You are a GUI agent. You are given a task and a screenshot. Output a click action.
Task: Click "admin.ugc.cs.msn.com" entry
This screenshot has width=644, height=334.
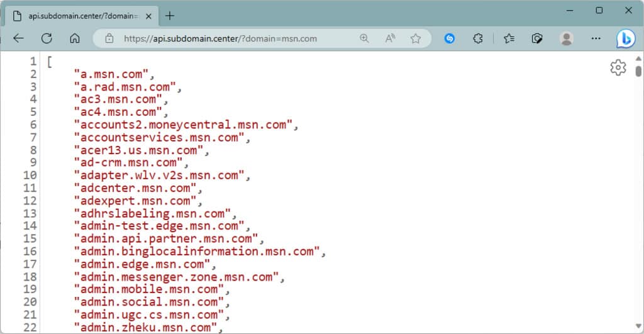pos(148,315)
